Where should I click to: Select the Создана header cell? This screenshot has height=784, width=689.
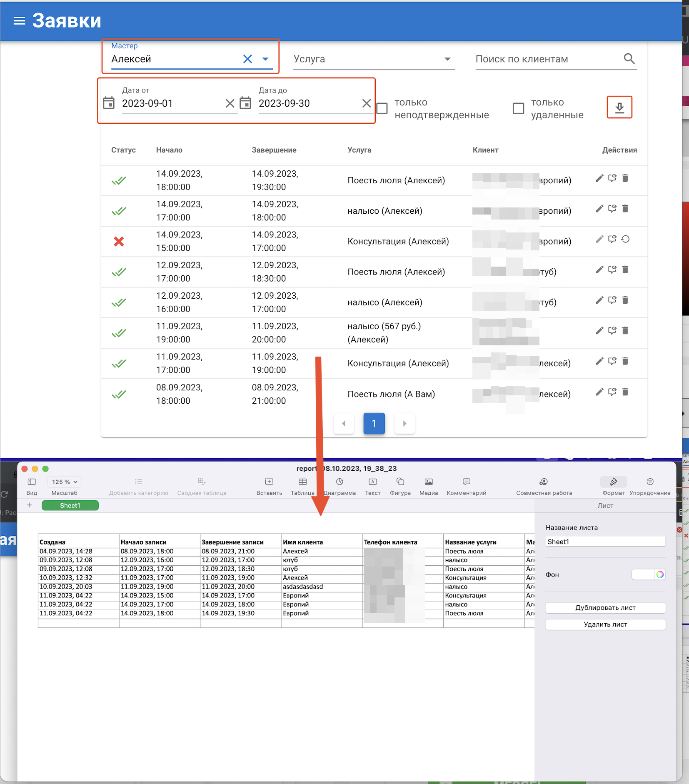point(78,542)
